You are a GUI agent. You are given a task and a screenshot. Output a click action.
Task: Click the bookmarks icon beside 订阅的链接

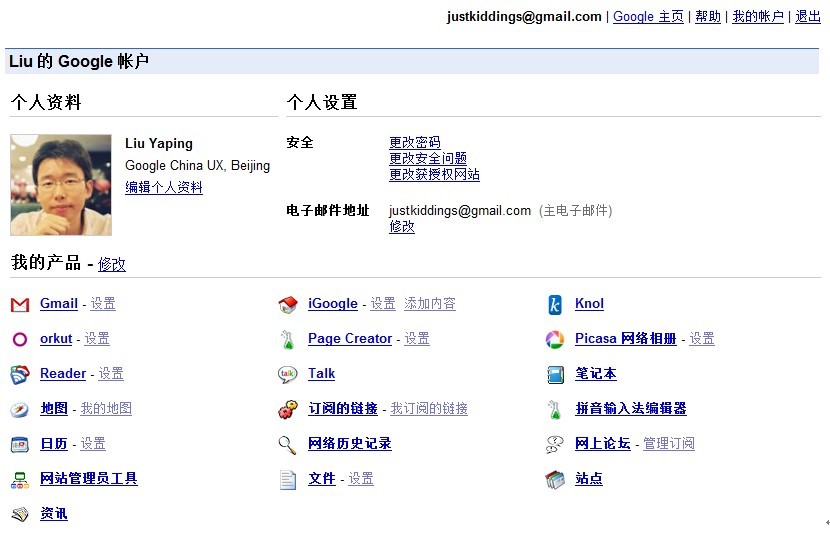(x=287, y=409)
